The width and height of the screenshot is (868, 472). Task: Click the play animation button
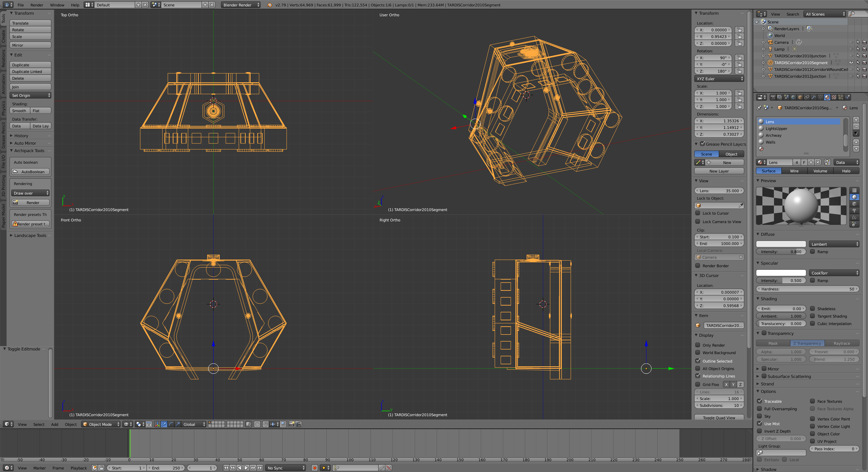coord(246,468)
